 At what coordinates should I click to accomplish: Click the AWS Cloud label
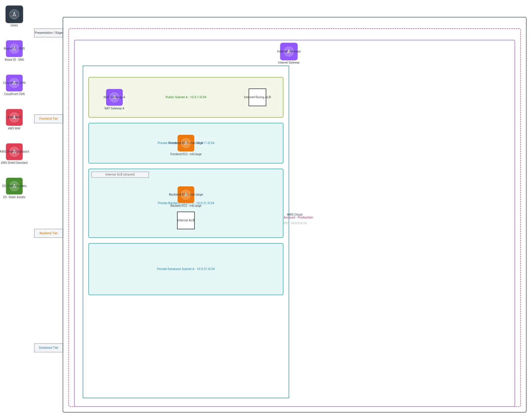295,214
